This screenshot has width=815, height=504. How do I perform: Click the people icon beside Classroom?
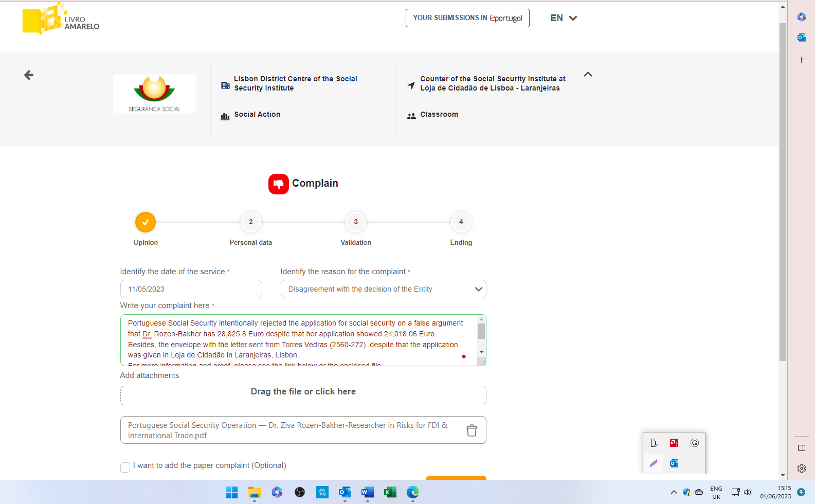click(x=411, y=116)
